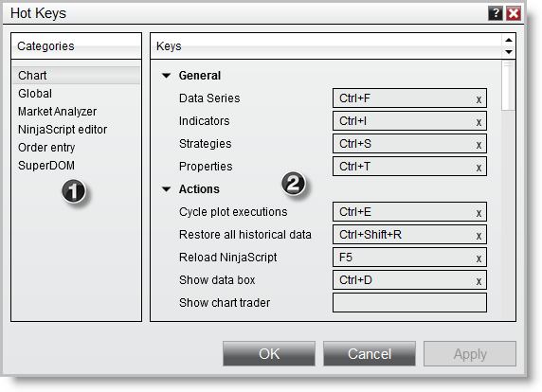Click the Strategies label

tap(206, 144)
